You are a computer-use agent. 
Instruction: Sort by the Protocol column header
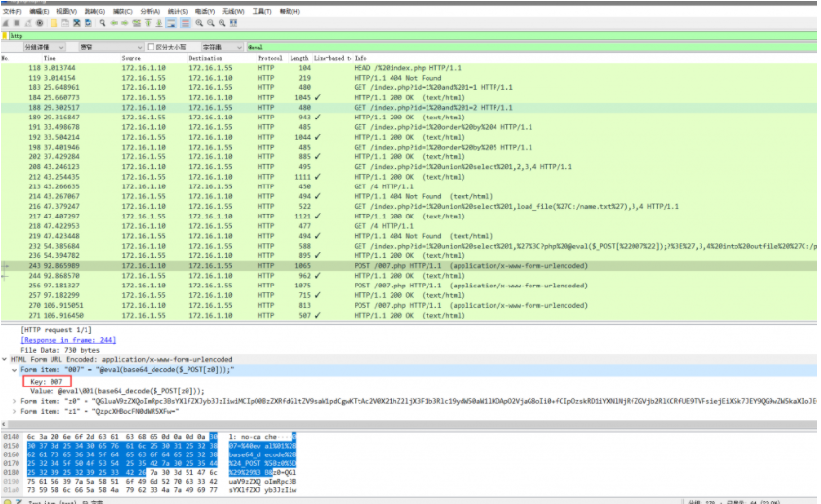click(x=270, y=58)
